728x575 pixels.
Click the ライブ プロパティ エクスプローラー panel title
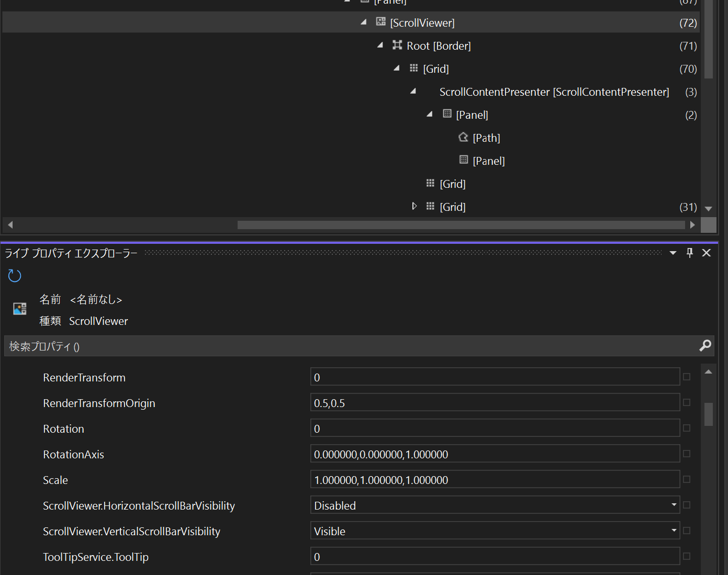pos(71,253)
